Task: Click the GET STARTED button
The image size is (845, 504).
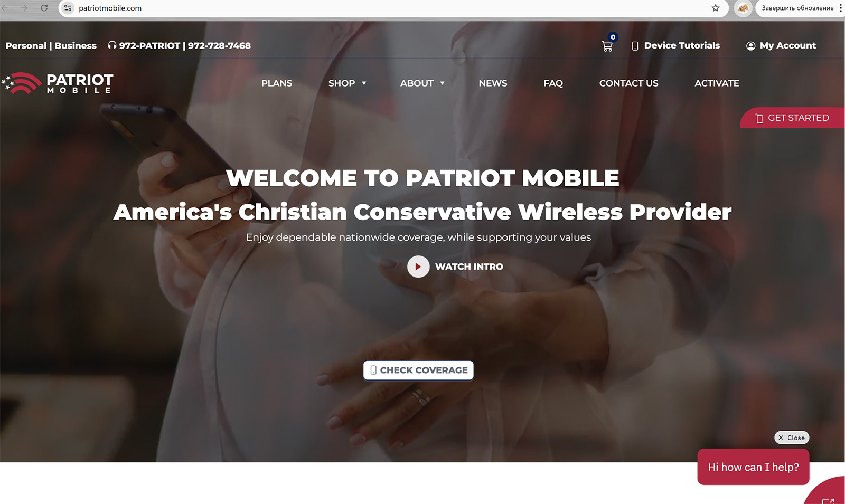Action: click(792, 118)
